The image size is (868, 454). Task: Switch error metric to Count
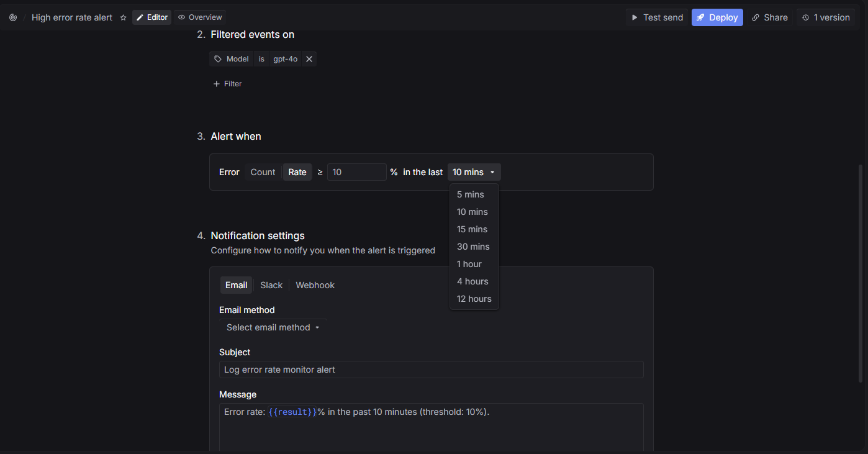pos(263,172)
